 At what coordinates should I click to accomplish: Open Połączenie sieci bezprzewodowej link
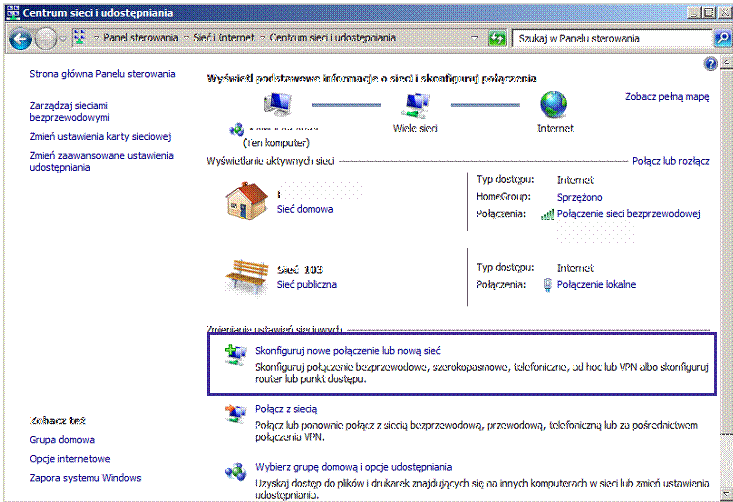628,214
